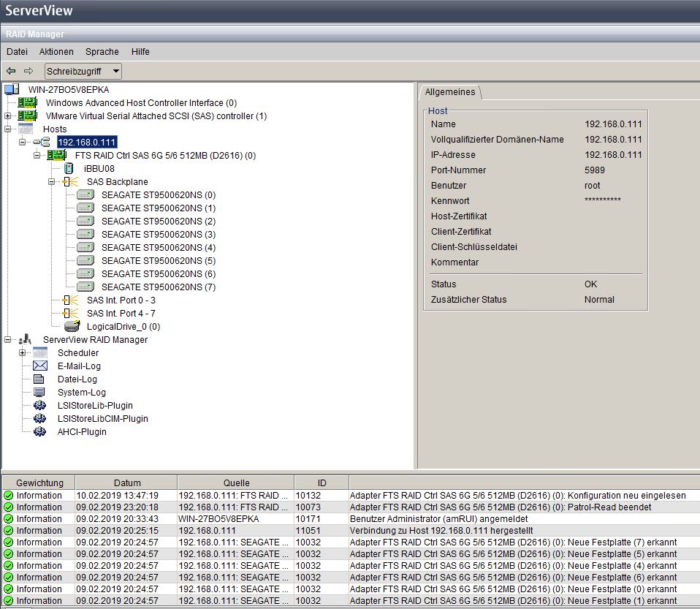Expand the VMware Virtual SAS controller node
The width and height of the screenshot is (700, 609).
[8, 116]
